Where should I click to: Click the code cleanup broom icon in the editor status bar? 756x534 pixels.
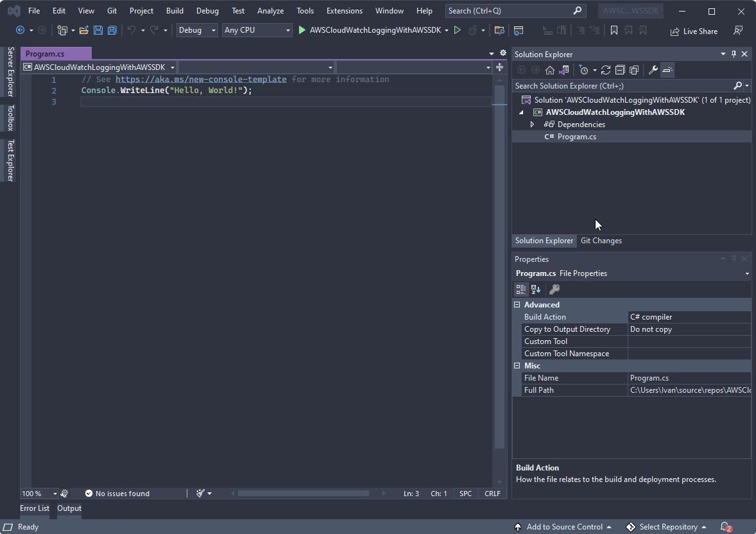click(x=200, y=493)
